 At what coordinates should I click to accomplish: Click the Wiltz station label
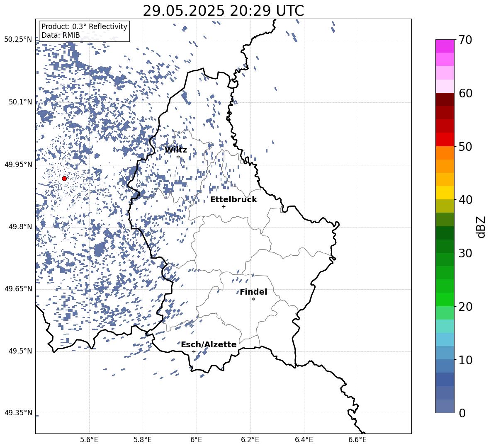pyautogui.click(x=176, y=150)
